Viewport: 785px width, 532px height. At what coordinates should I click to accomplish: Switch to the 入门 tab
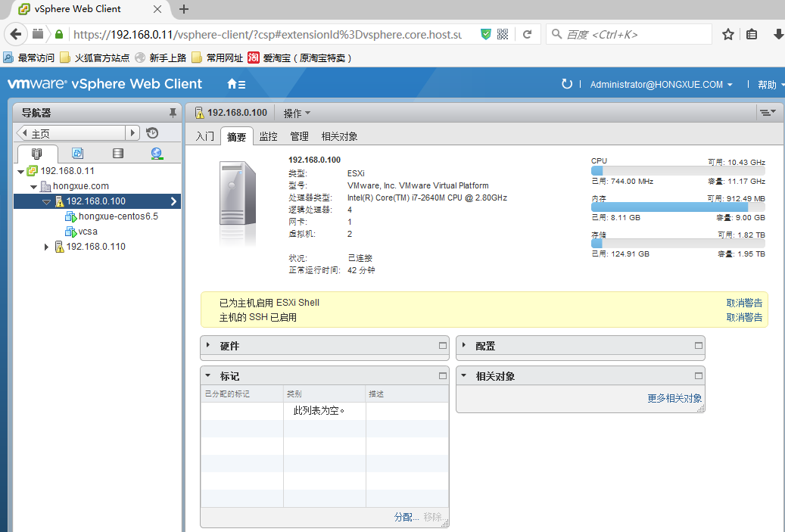(x=204, y=136)
